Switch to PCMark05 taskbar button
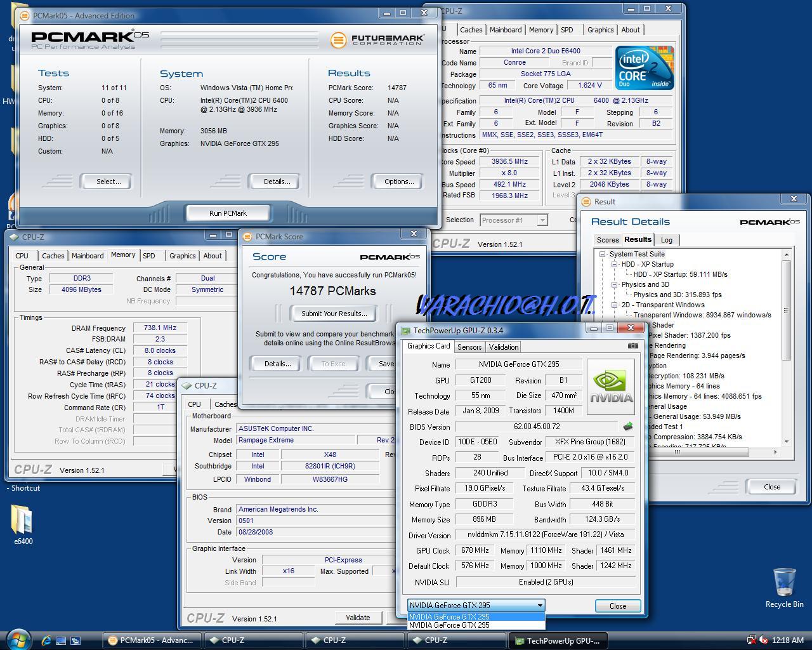 (x=152, y=640)
